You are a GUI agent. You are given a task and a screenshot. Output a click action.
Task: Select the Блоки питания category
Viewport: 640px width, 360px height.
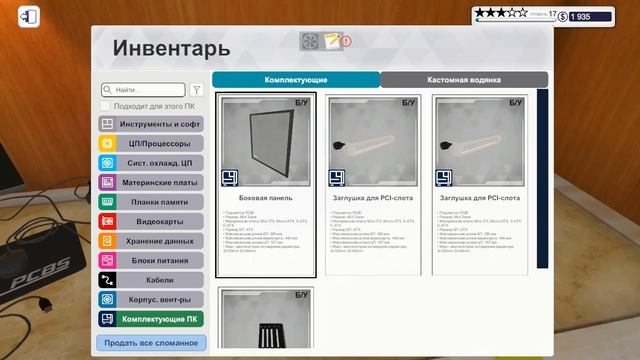click(x=151, y=260)
